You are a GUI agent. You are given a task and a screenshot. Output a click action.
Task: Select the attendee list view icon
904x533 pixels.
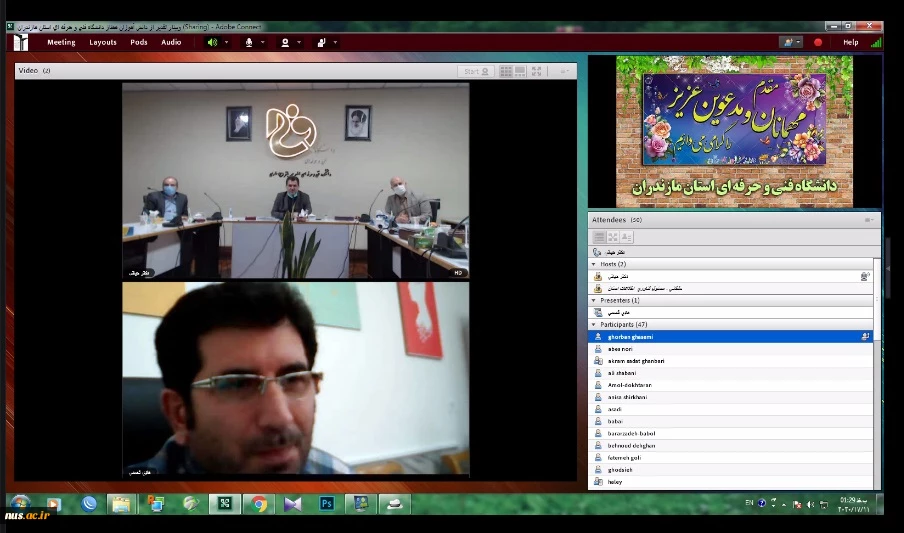[599, 237]
